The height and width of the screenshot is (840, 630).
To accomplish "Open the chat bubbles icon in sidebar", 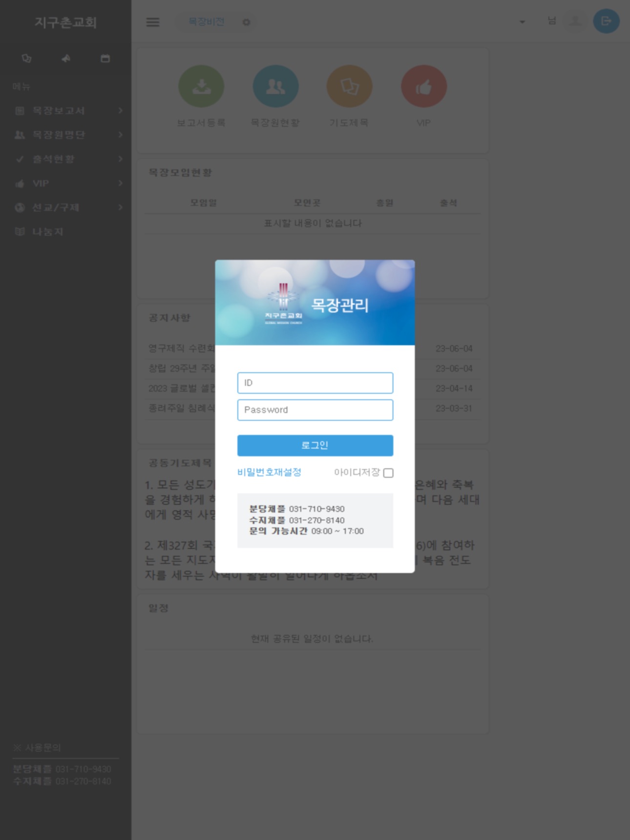I will 26,59.
